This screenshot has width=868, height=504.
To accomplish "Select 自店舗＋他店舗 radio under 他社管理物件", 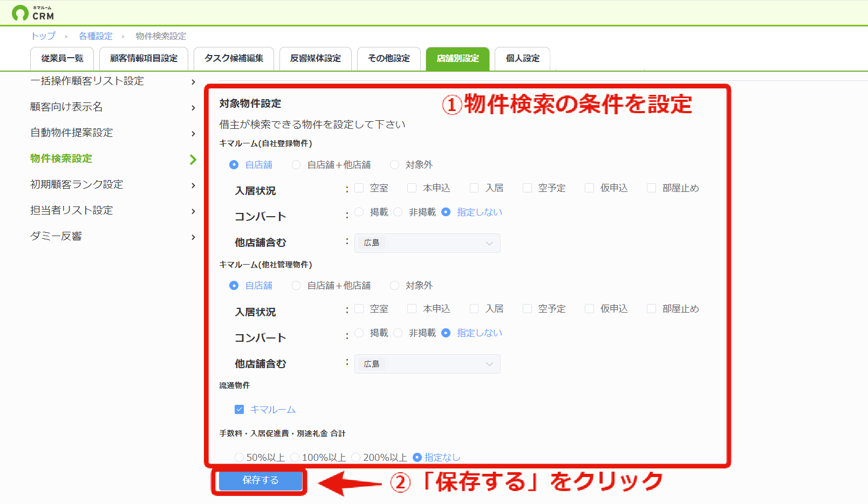I will (x=296, y=286).
